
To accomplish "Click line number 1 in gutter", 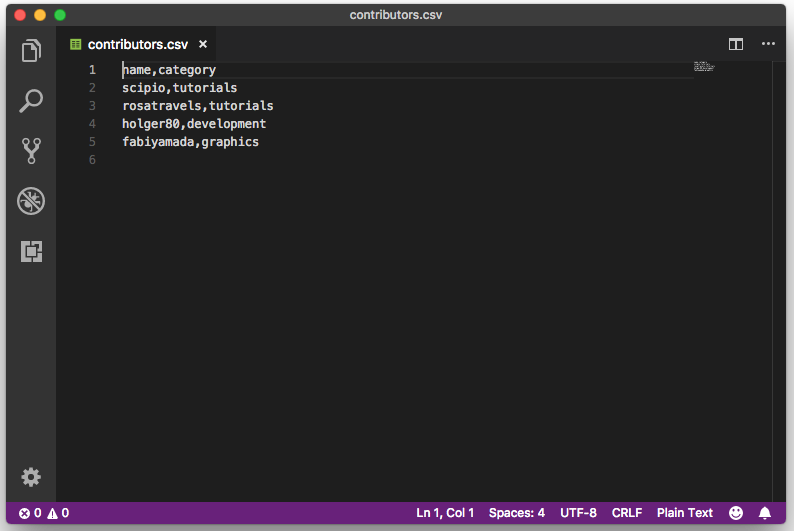I will pos(92,70).
